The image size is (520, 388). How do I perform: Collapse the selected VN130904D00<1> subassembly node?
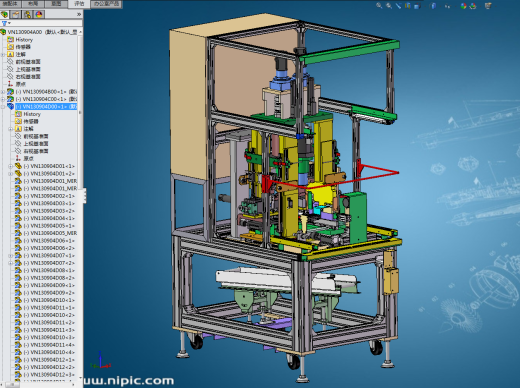3,107
